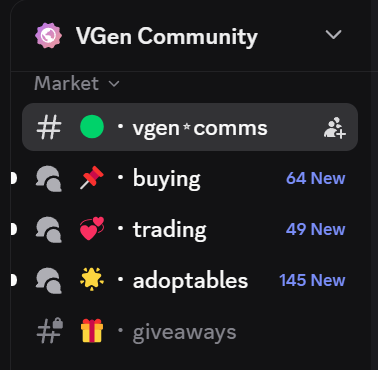
Task: Click the 64 New badge
Action: (x=315, y=178)
